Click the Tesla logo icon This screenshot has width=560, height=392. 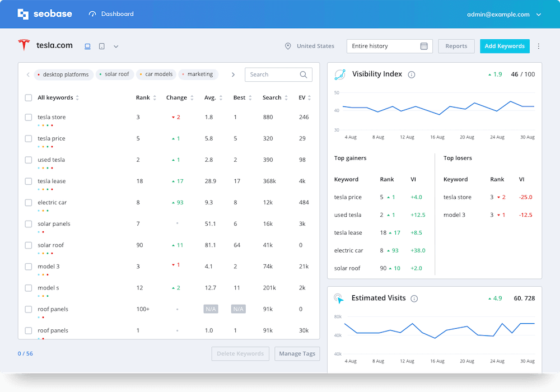pos(24,45)
